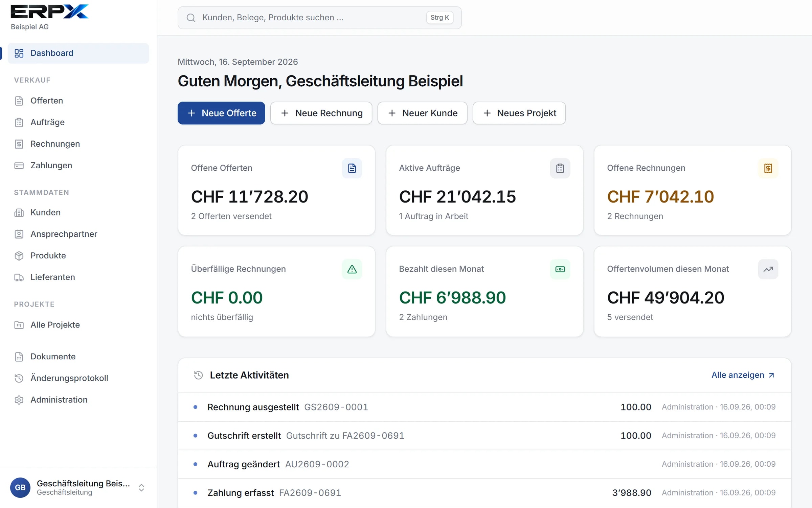
Task: Expand the Geschäftsleitung user account switcher
Action: point(141,487)
